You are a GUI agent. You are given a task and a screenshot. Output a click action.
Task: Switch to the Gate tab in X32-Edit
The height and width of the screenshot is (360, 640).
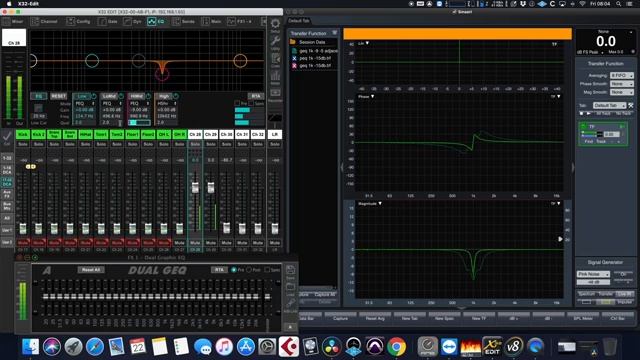pyautogui.click(x=108, y=21)
